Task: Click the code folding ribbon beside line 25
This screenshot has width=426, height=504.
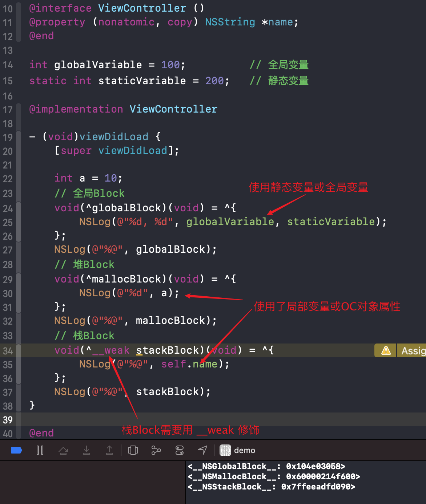Action: coord(19,222)
